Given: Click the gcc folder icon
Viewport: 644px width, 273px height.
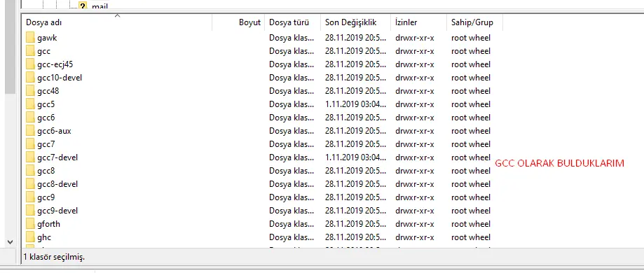Looking at the screenshot, I should click(x=30, y=51).
